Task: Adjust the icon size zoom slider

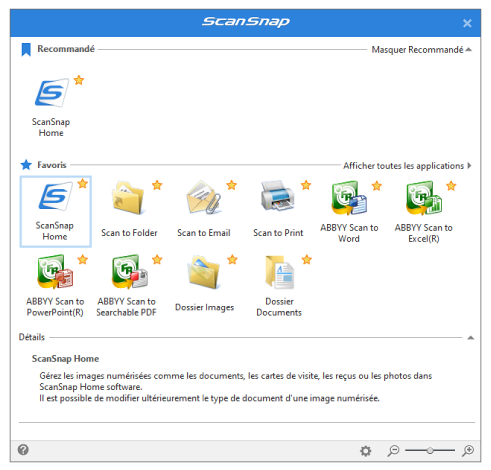Action: [x=430, y=451]
